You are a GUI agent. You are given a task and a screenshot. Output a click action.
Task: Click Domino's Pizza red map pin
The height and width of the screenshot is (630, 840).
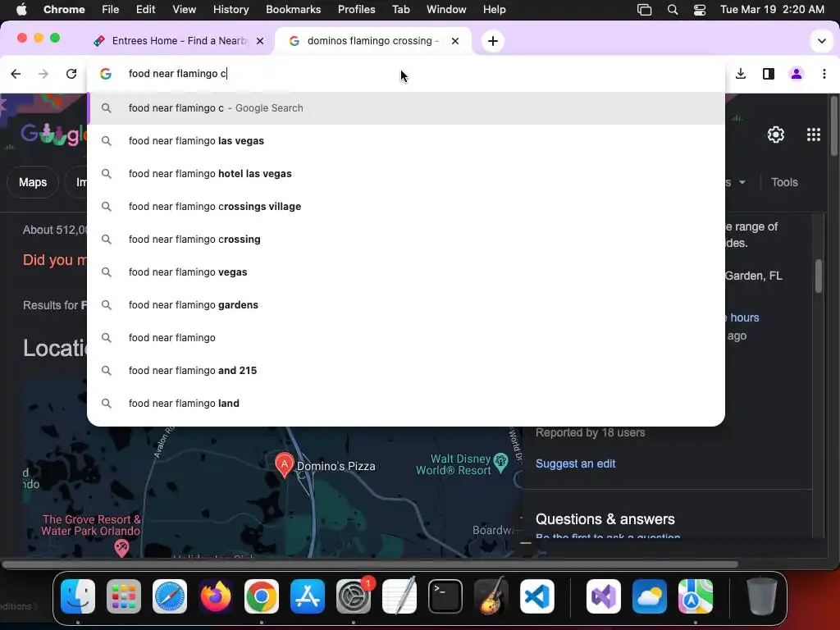[x=284, y=464]
